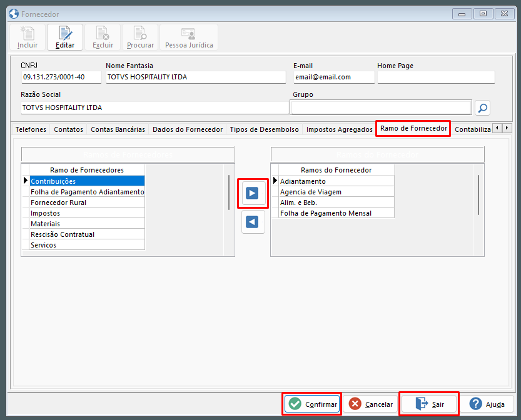
Task: Maximize the Fornecedor window
Action: point(483,14)
